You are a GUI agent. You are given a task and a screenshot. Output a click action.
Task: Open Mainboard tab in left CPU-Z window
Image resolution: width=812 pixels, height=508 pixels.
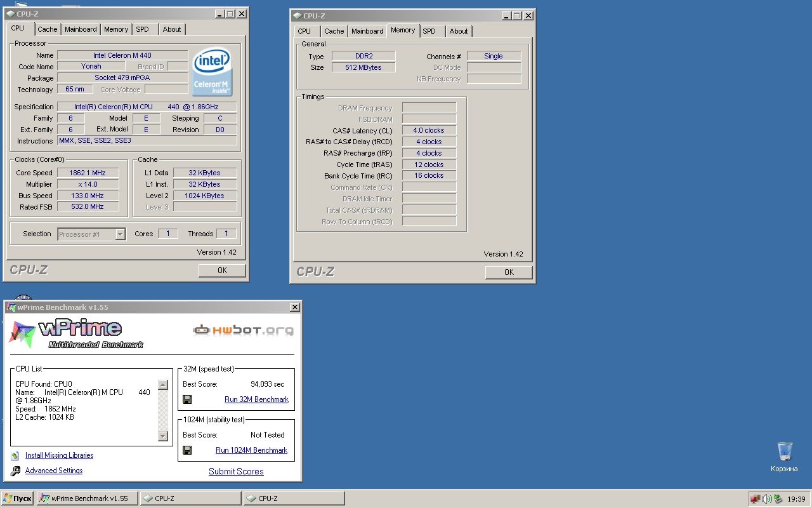tap(81, 29)
